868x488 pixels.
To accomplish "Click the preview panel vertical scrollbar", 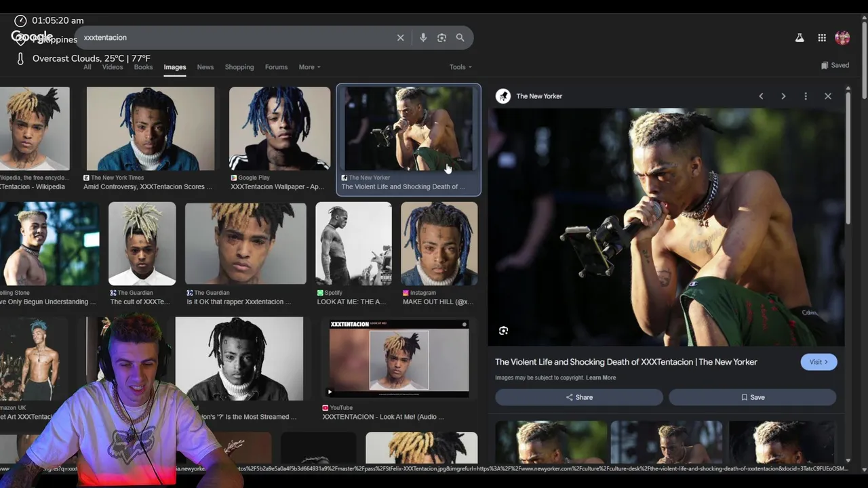I will coord(848,159).
